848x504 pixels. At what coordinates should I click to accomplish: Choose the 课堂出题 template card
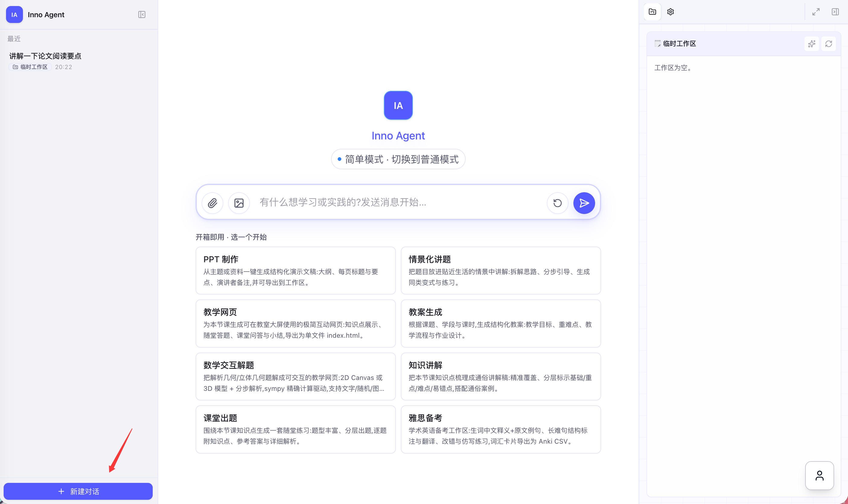[295, 429]
